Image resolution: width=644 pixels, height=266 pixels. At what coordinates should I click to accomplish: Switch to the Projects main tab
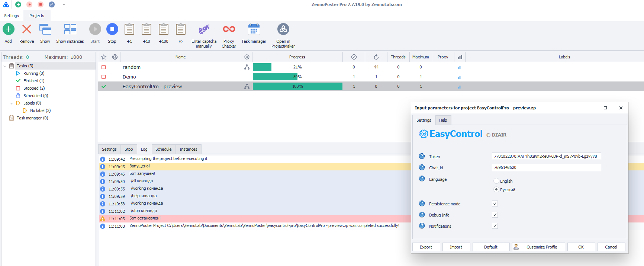point(37,16)
